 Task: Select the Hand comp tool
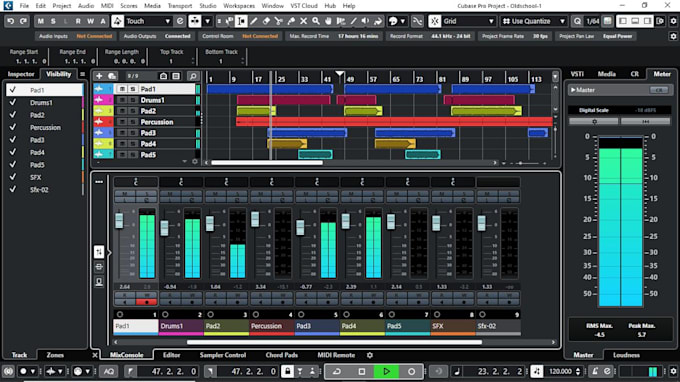point(328,21)
